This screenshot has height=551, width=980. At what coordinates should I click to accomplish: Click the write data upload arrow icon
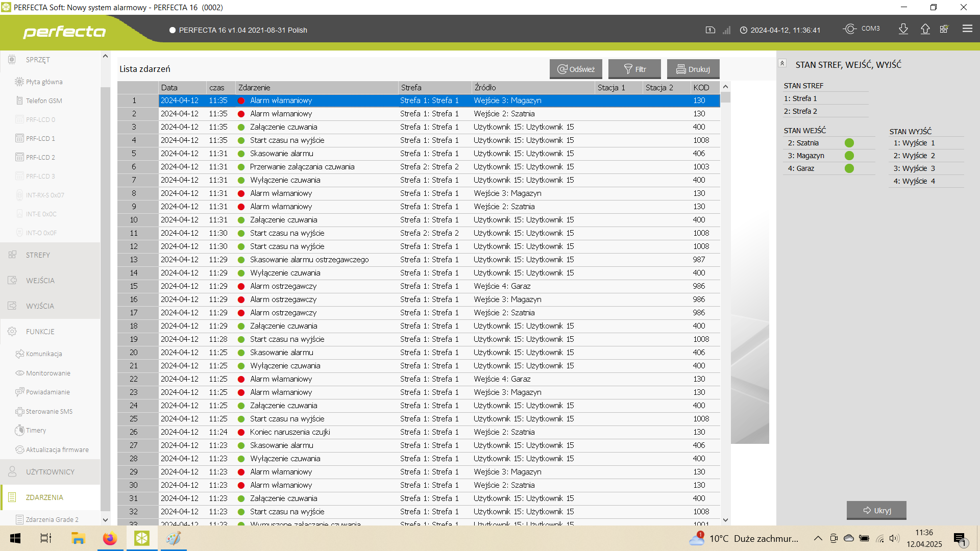[x=925, y=29]
